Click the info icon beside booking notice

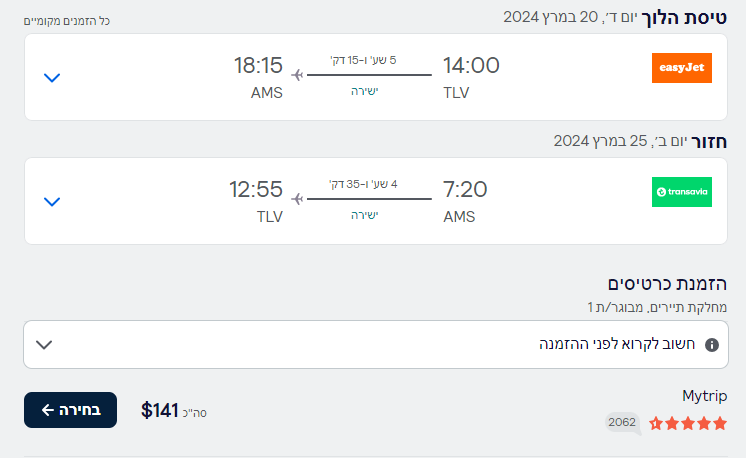coord(712,345)
